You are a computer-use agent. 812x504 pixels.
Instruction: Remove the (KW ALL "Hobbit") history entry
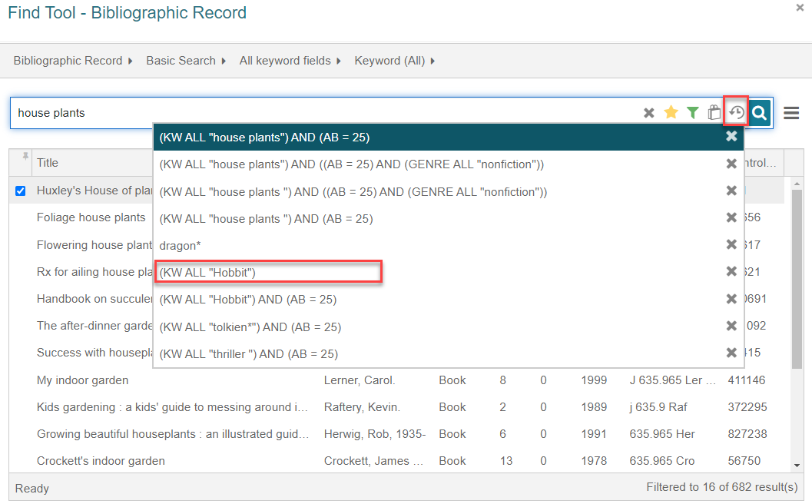coord(731,271)
